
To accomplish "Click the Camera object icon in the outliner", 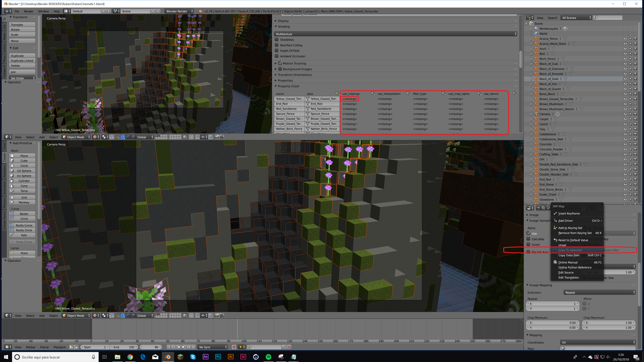I will click(x=536, y=114).
